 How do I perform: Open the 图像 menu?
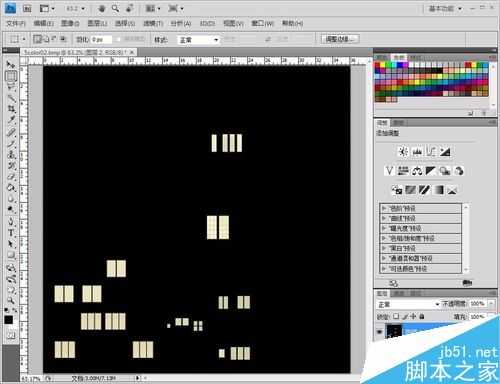pyautogui.click(x=70, y=23)
